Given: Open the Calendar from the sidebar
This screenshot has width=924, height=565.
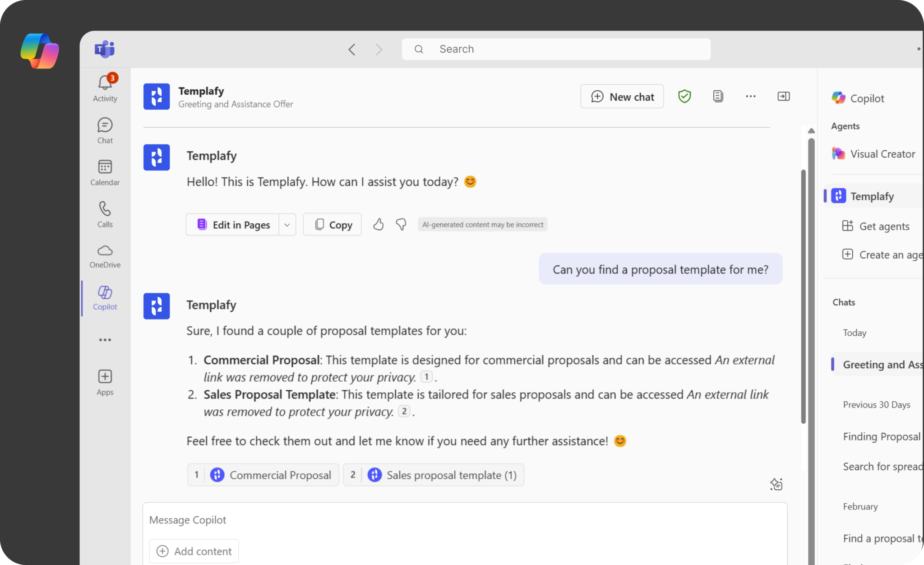Looking at the screenshot, I should [105, 172].
